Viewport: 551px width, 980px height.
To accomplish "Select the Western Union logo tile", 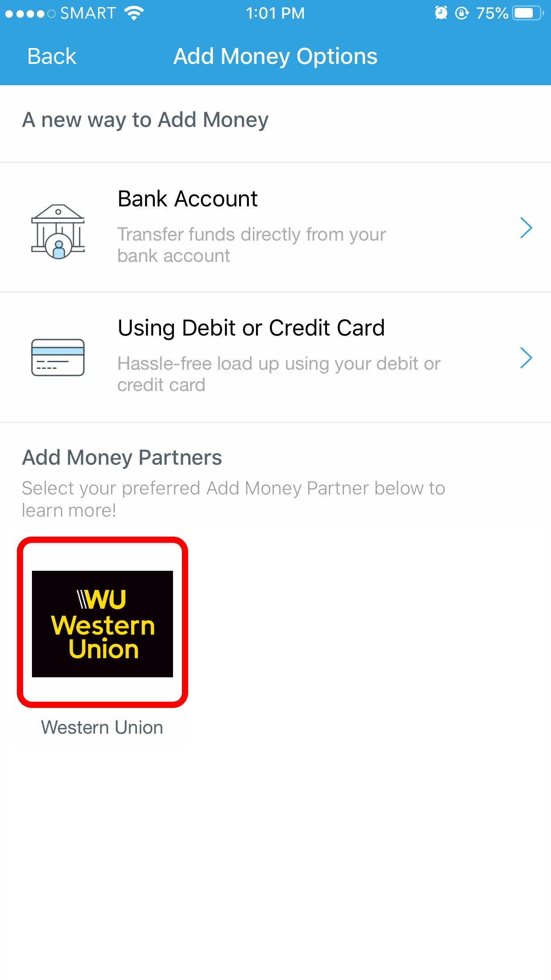I will click(102, 624).
